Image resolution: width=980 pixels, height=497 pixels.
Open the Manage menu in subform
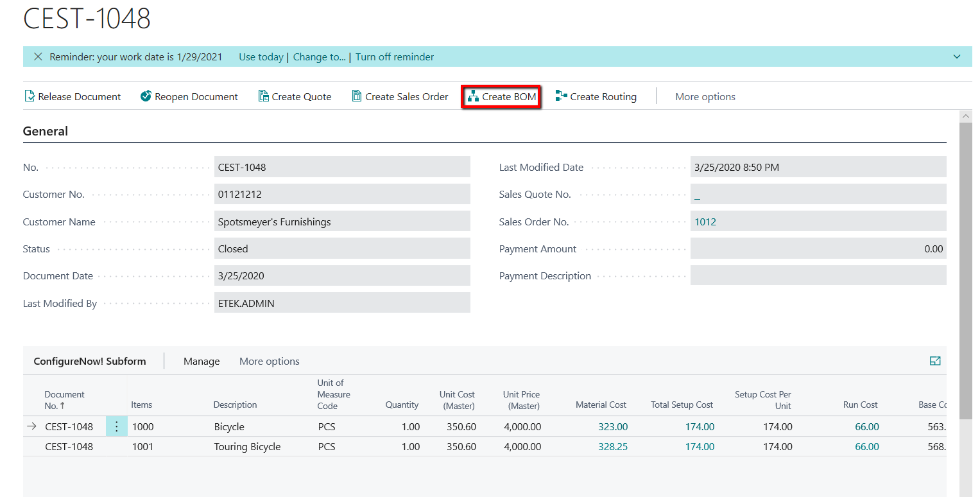202,361
